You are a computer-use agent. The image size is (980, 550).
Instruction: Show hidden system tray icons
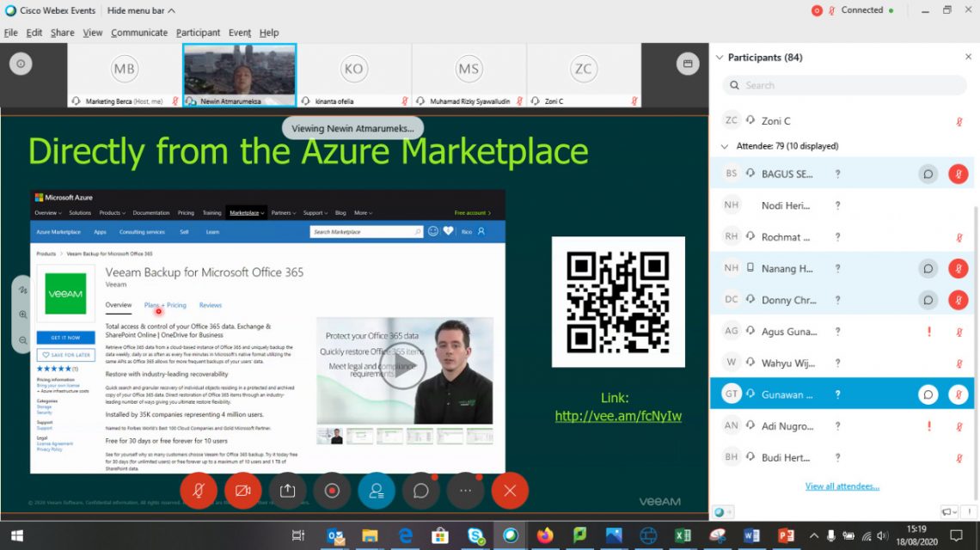813,535
